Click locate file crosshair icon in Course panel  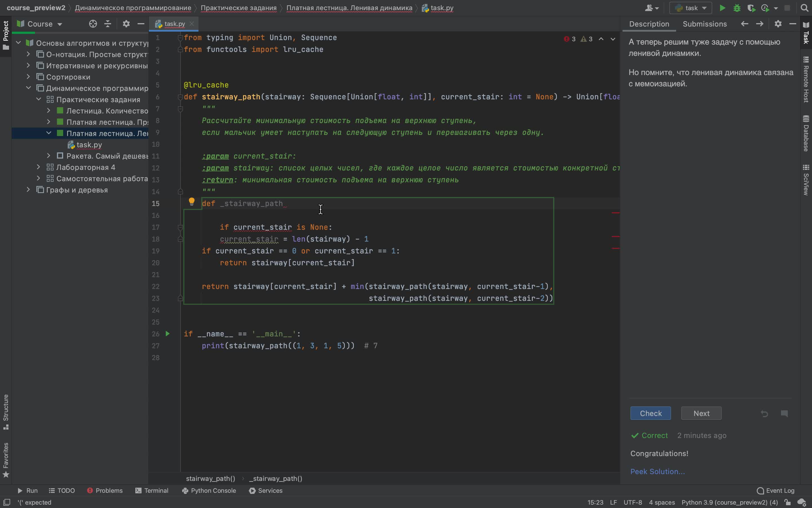point(93,24)
